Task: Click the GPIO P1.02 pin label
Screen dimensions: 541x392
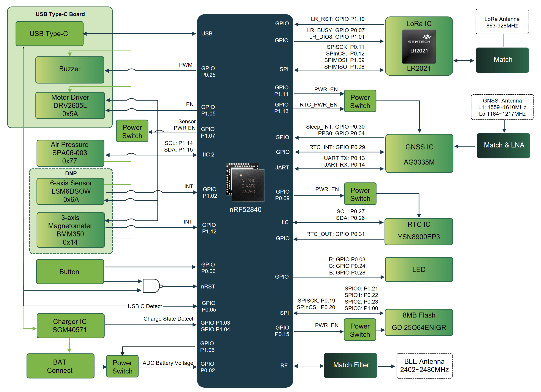Action: [210, 192]
